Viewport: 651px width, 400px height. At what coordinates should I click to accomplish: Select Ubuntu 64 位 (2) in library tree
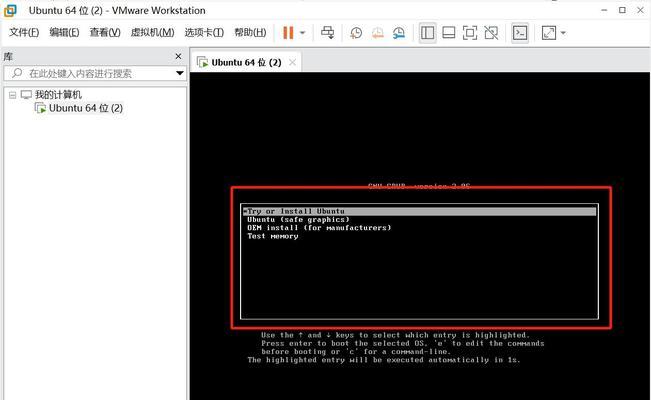(86, 108)
